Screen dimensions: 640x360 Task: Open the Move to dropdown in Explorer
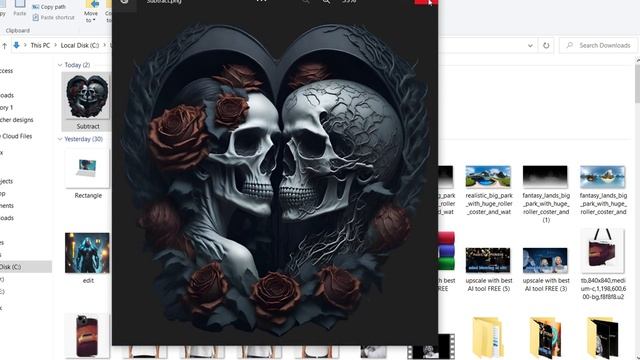click(x=91, y=12)
